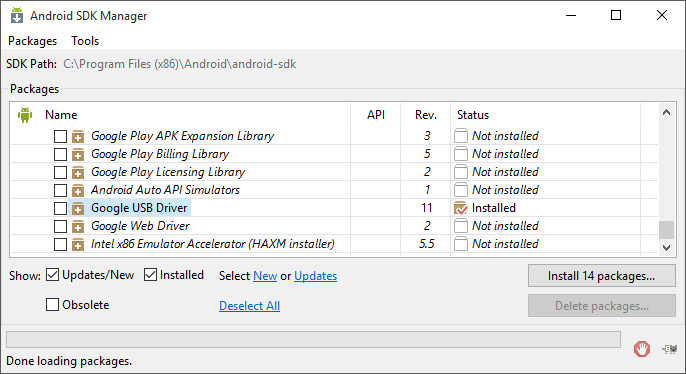Select Google Play Billing Library name
The width and height of the screenshot is (686, 374).
[160, 154]
